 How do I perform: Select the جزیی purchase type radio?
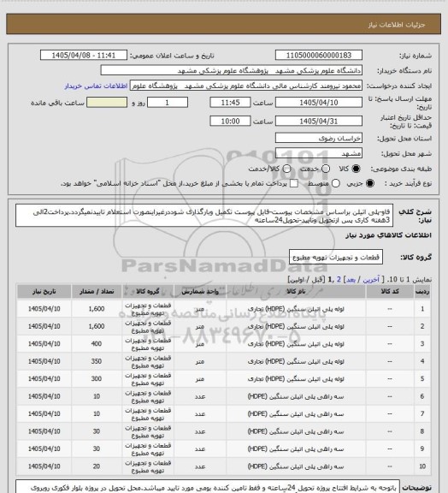[x=370, y=183]
